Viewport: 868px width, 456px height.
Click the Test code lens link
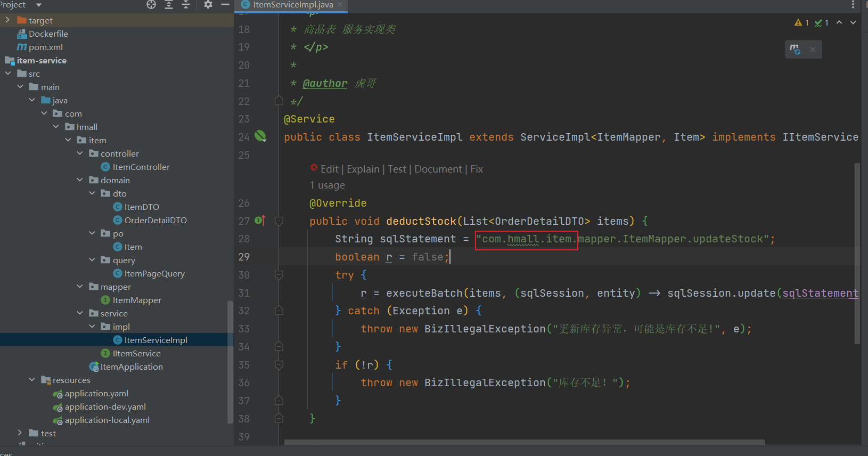pyautogui.click(x=397, y=169)
